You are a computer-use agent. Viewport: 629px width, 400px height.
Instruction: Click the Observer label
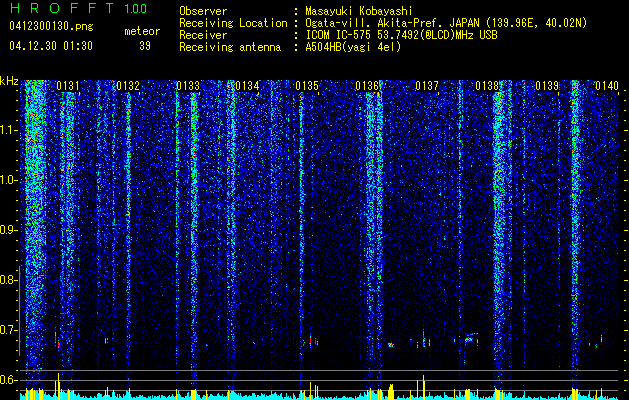(x=203, y=11)
